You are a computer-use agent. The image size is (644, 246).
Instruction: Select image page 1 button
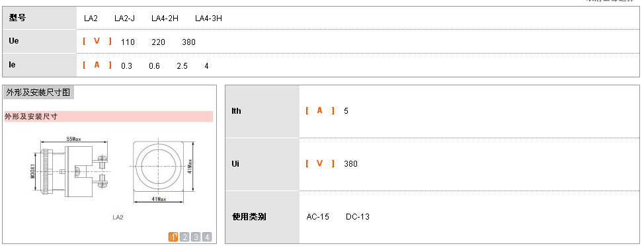[x=173, y=237]
